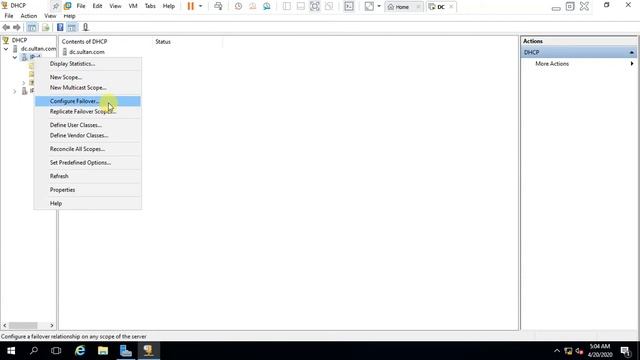Click the VMware pin icon
The width and height of the screenshot is (640, 360).
56,6
